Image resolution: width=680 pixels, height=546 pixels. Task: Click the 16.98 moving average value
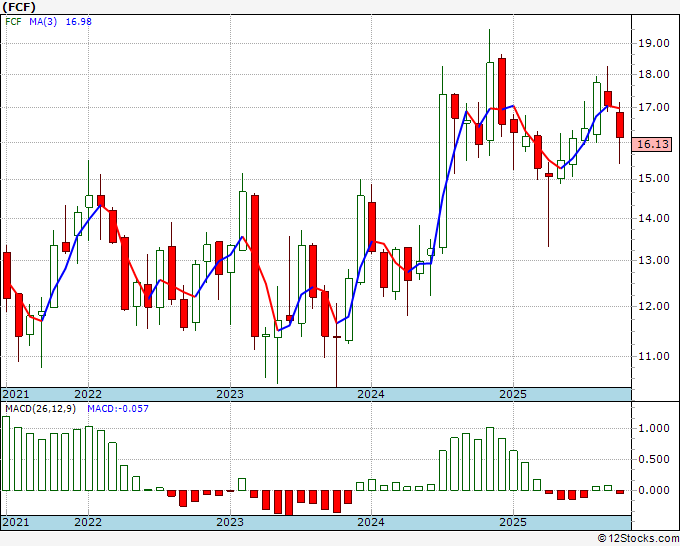coord(78,22)
